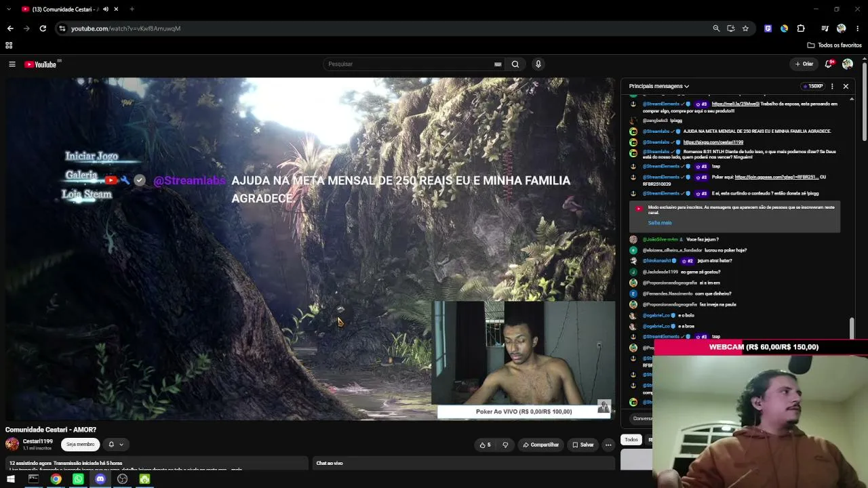Open the YouTube account avatar menu
Image resolution: width=868 pixels, height=488 pixels.
tap(848, 64)
